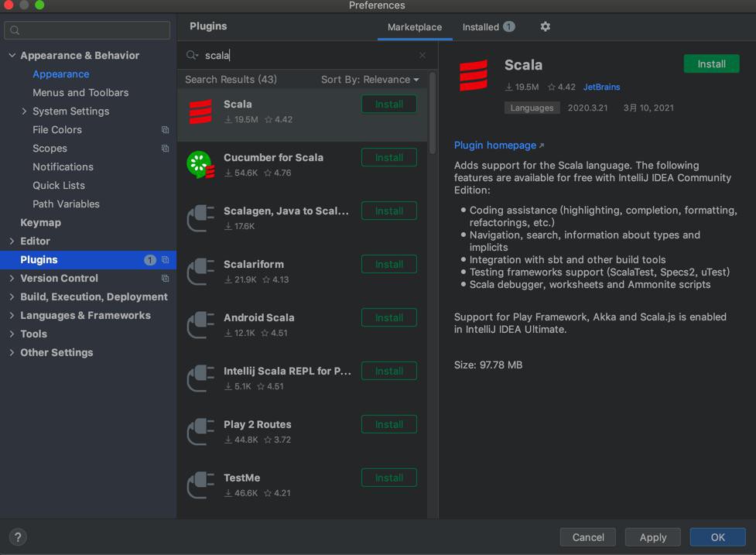Expand Build, Execution, Deployment section
The width and height of the screenshot is (756, 555).
12,297
